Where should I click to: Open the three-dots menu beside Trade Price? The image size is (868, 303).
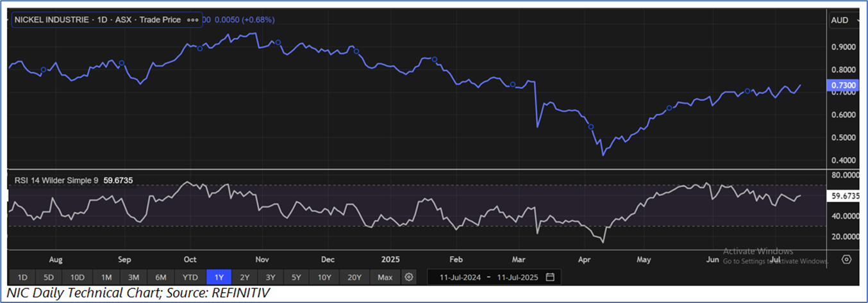(192, 20)
